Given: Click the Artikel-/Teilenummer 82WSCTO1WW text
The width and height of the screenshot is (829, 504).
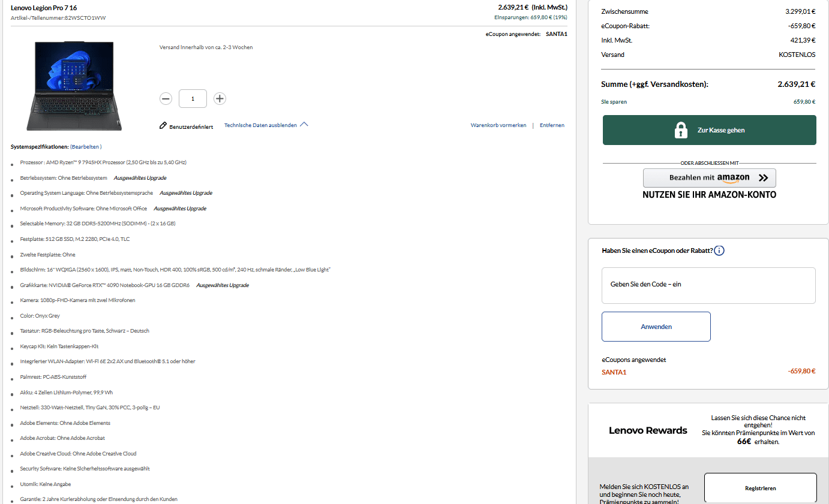Looking at the screenshot, I should 58,18.
